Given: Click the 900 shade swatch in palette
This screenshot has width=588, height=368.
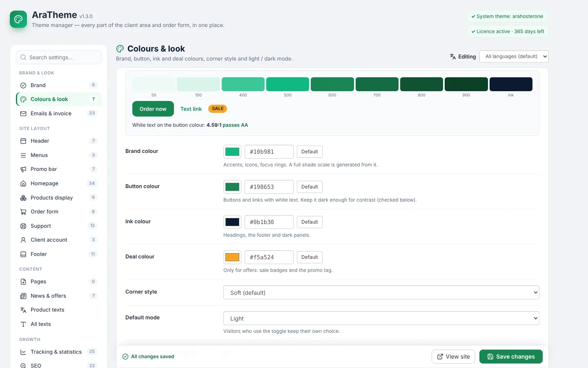Looking at the screenshot, I should [x=466, y=84].
